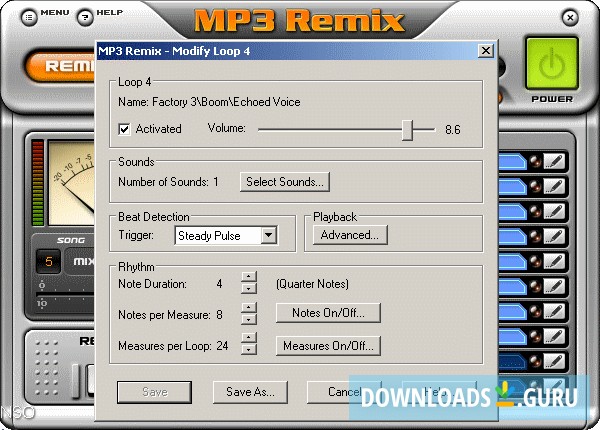Click the pencil edit icon in sixth loop row

(554, 286)
